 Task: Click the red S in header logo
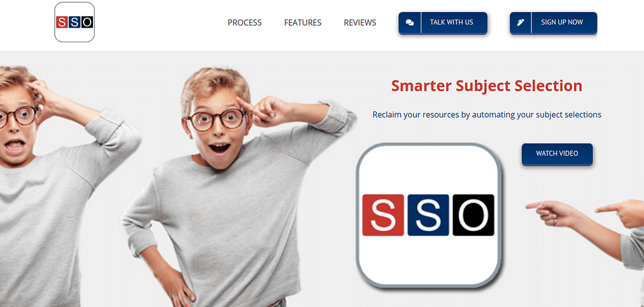click(62, 23)
